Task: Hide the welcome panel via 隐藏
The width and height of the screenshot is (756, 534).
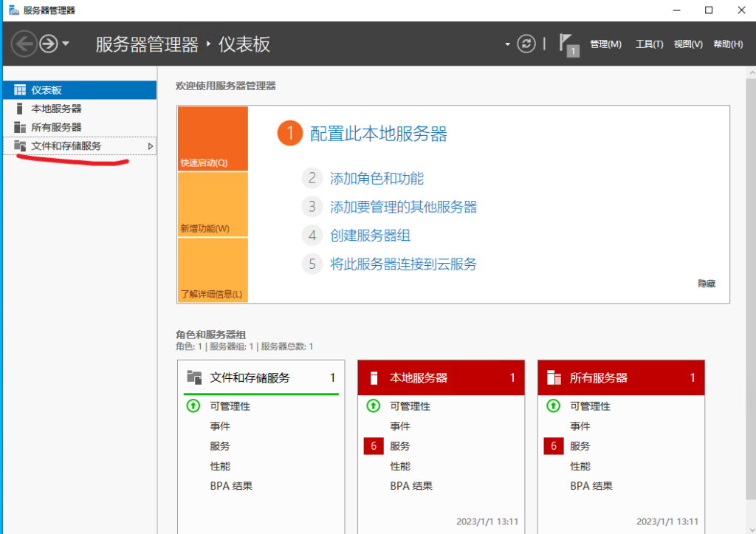Action: point(706,284)
